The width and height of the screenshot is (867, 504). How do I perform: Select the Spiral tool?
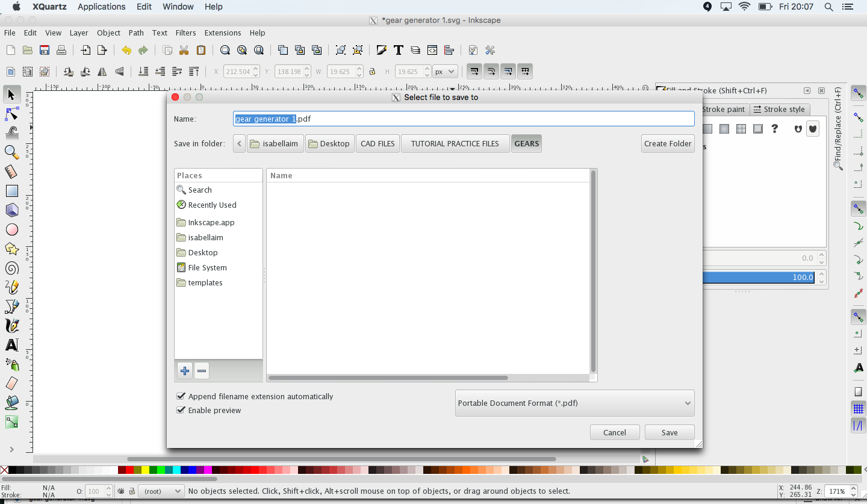tap(11, 268)
